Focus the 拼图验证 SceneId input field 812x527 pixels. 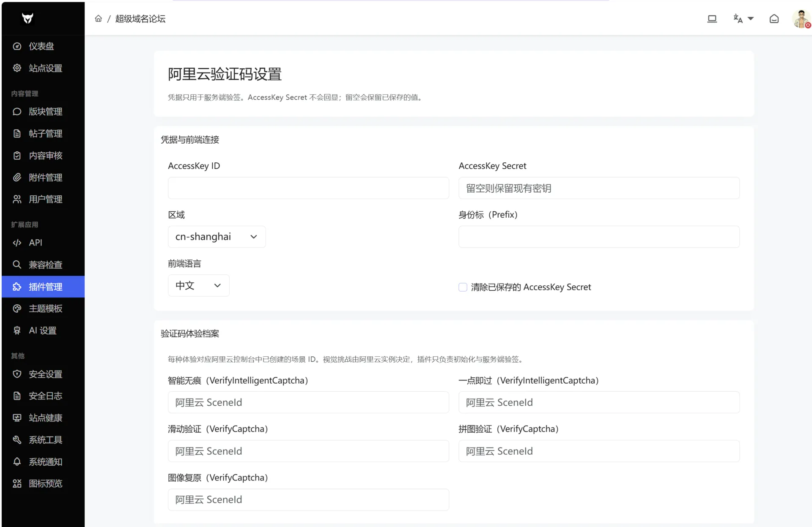point(599,451)
